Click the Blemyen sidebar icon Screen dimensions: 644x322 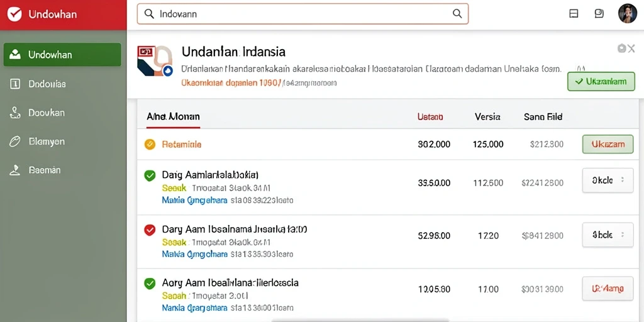tap(15, 142)
